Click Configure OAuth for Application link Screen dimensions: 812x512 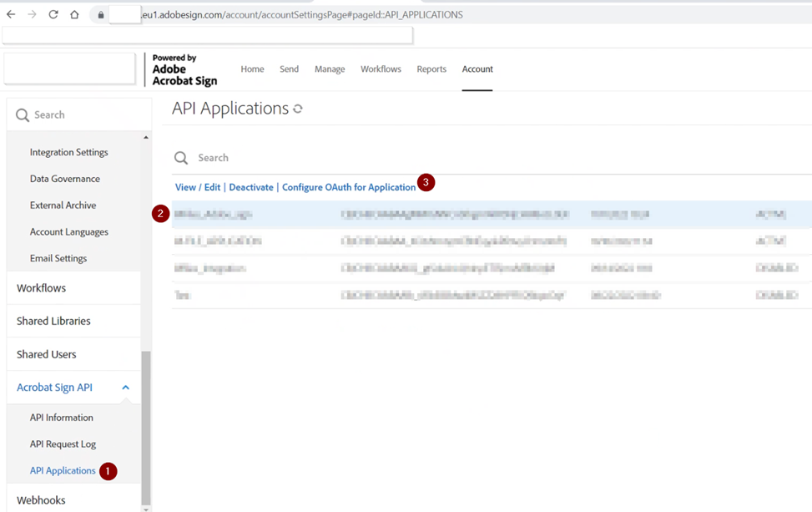tap(349, 187)
